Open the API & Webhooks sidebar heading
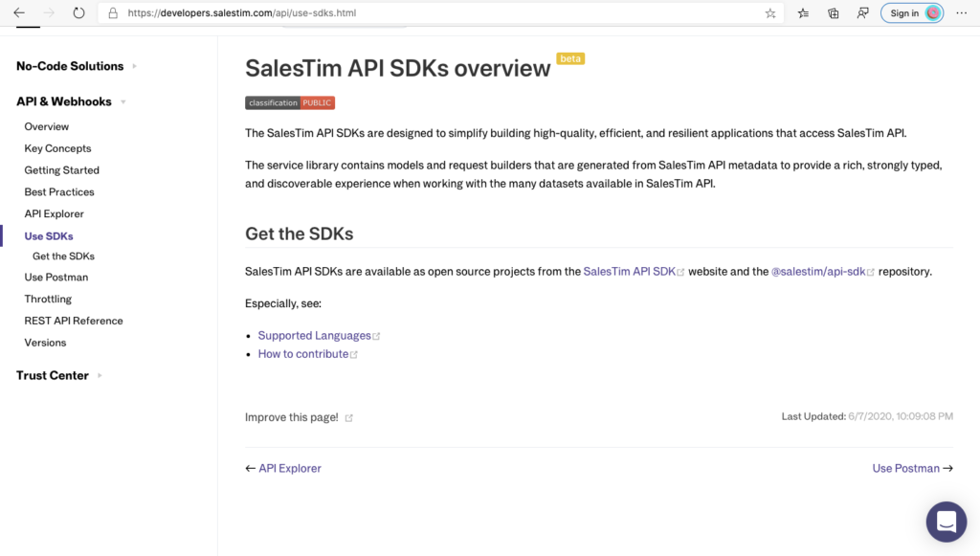The height and width of the screenshot is (556, 980). [64, 101]
